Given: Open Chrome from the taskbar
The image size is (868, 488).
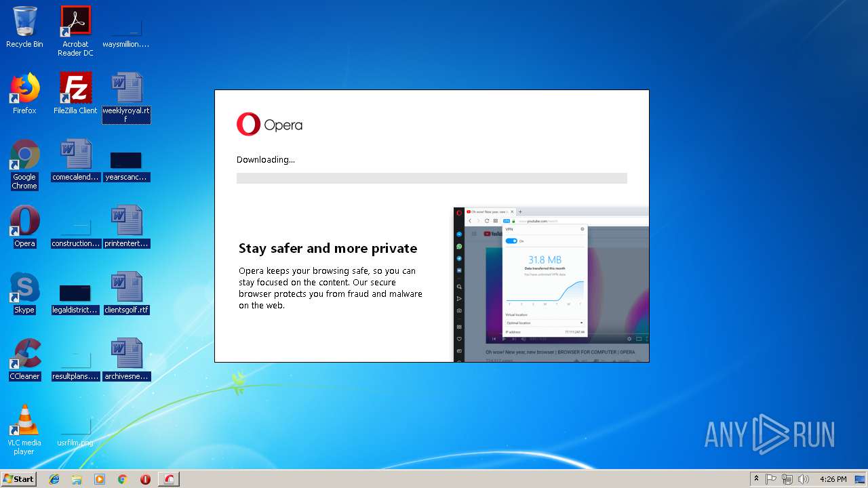Looking at the screenshot, I should (x=122, y=479).
